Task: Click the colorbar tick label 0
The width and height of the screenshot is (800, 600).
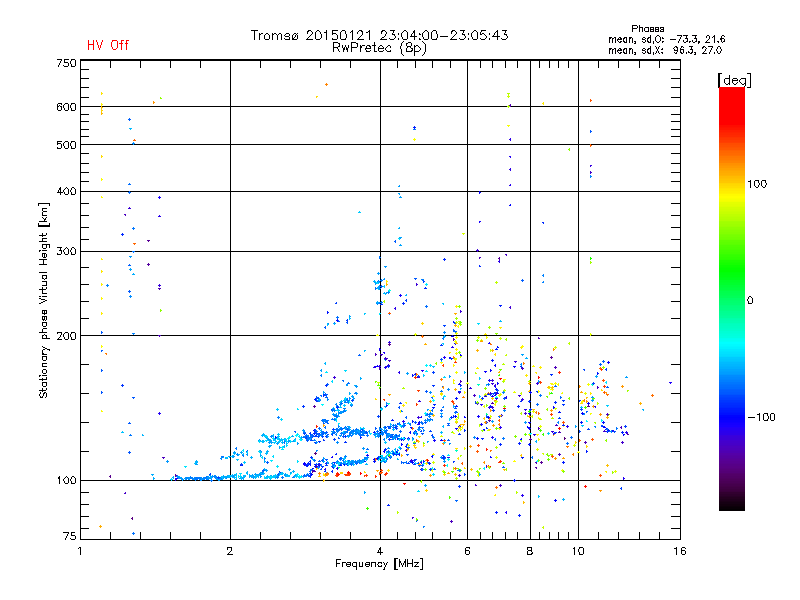Action: click(750, 301)
